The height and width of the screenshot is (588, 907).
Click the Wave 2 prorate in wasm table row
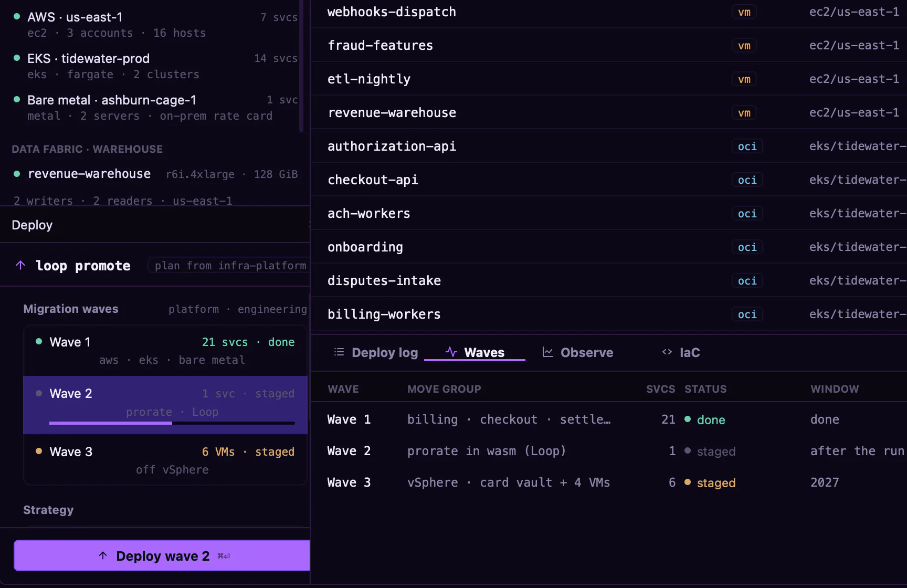point(609,451)
